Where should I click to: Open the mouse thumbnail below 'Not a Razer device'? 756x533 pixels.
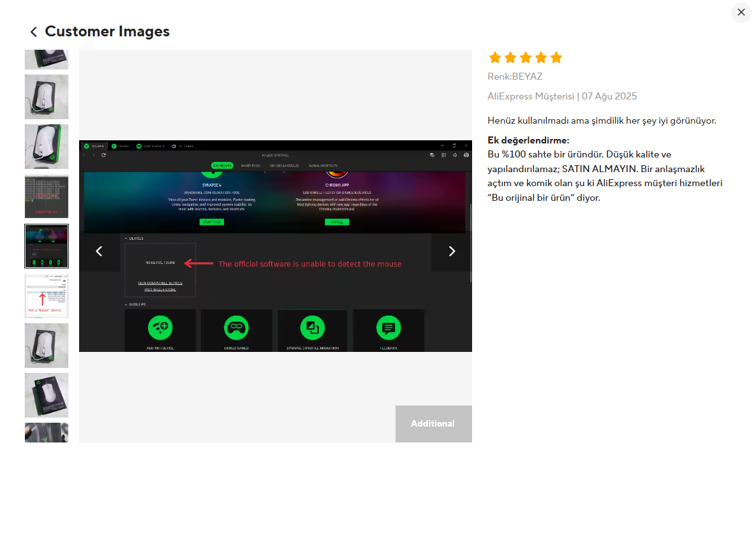[x=47, y=346]
